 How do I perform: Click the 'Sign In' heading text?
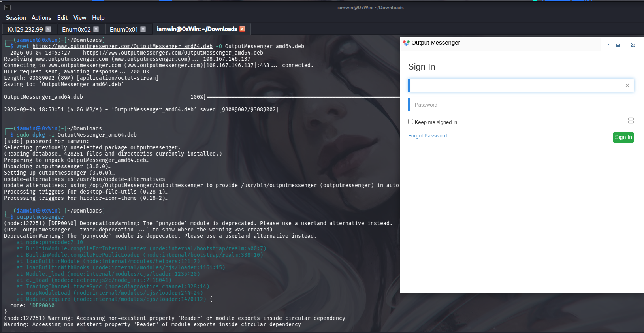(x=422, y=67)
